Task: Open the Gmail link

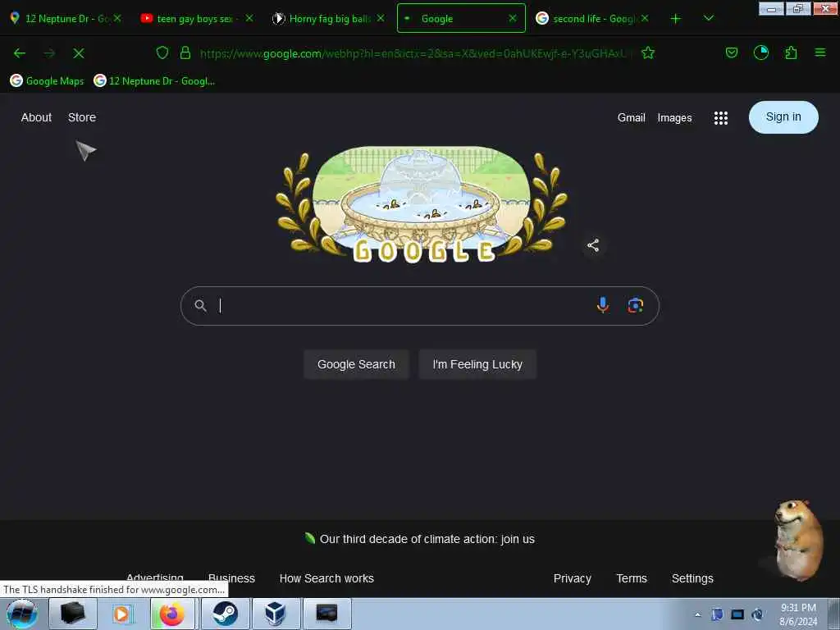Action: click(x=631, y=117)
